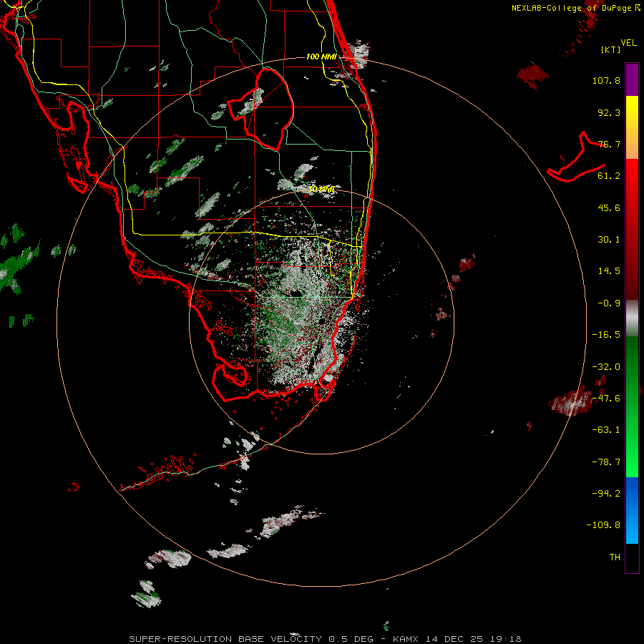This screenshot has height=644, width=644.
Task: Select the -16.5 velocity scale value
Action: point(606,335)
